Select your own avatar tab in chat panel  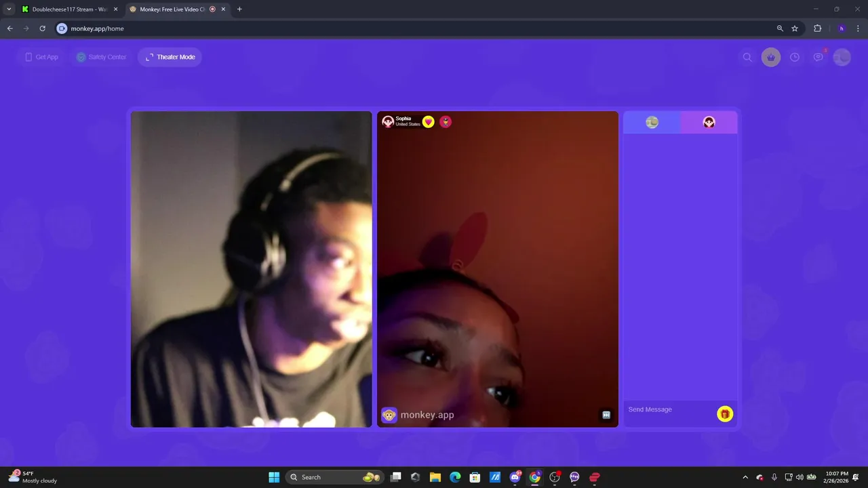coord(652,122)
